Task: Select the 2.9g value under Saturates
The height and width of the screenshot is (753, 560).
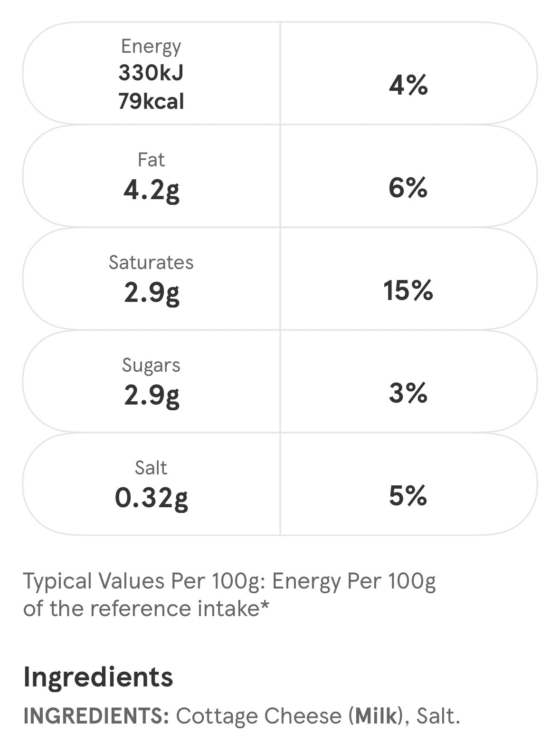Action: [151, 293]
